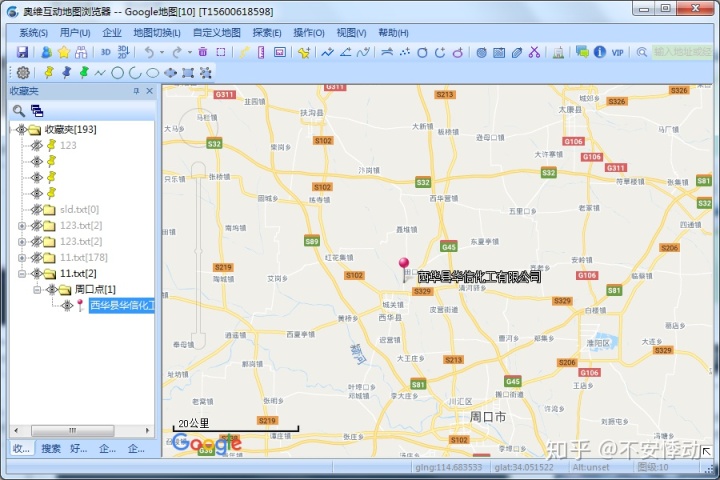Click the favorites panel magnifier icon
This screenshot has height=480, width=720.
click(x=18, y=111)
